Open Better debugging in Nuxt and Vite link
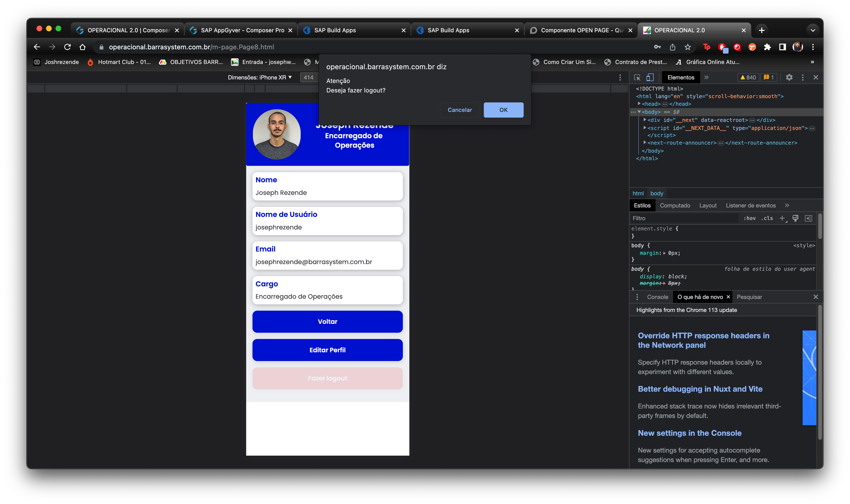 700,389
